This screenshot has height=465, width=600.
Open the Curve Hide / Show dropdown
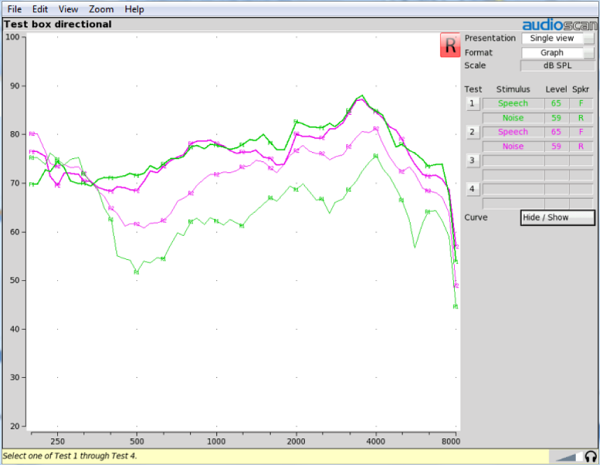(558, 217)
